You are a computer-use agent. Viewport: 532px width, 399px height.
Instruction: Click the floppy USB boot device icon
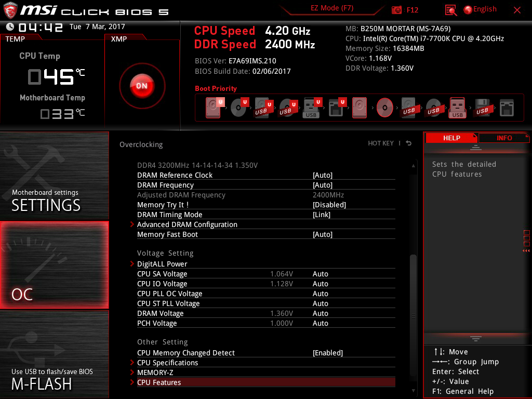click(482, 108)
